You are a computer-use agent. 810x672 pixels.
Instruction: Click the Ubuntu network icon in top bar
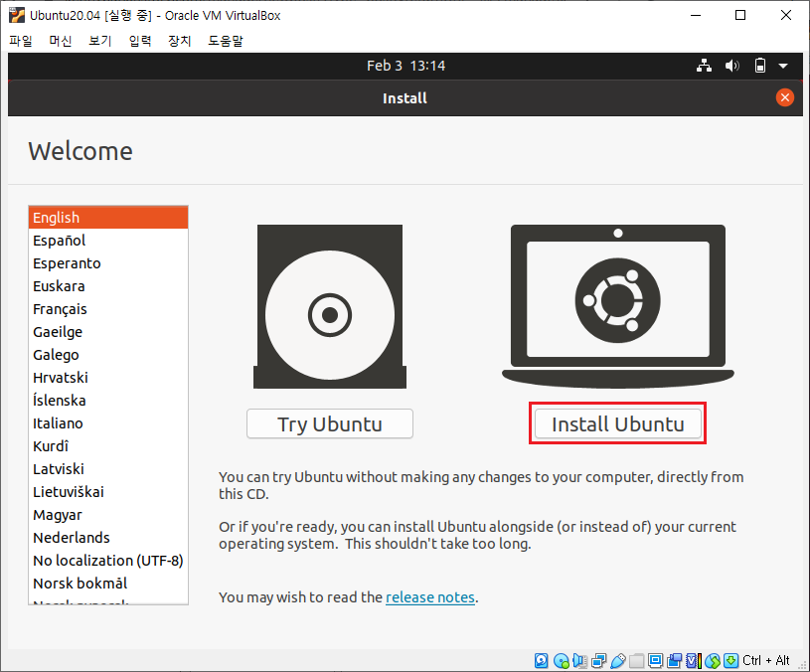tap(704, 66)
